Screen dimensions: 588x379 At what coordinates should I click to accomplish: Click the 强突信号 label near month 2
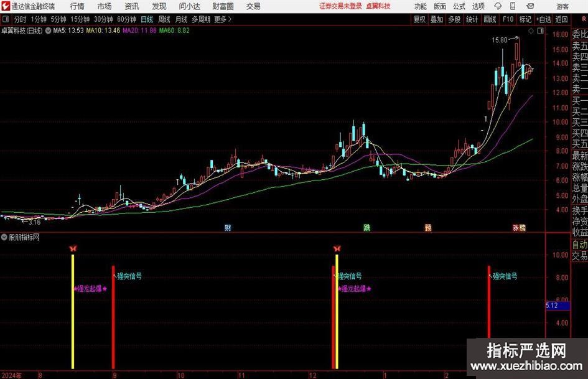tap(505, 276)
